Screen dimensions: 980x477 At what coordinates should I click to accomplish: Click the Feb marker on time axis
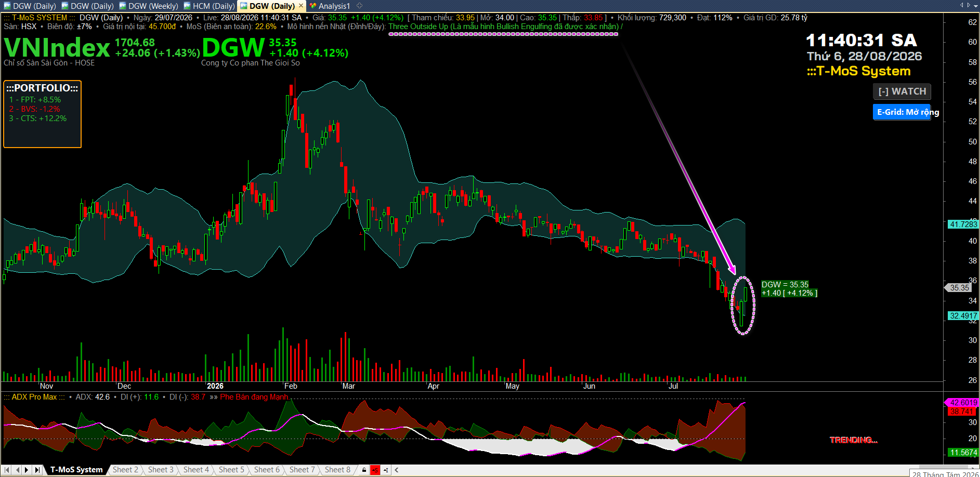[291, 386]
